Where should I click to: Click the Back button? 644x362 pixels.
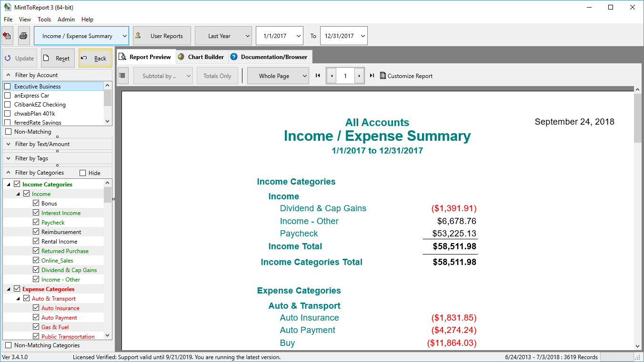point(95,59)
